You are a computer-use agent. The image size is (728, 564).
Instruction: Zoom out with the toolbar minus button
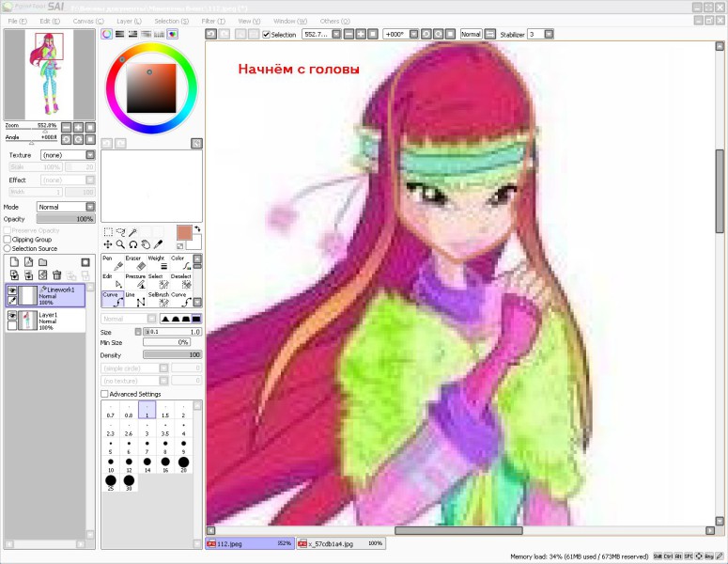[349, 35]
